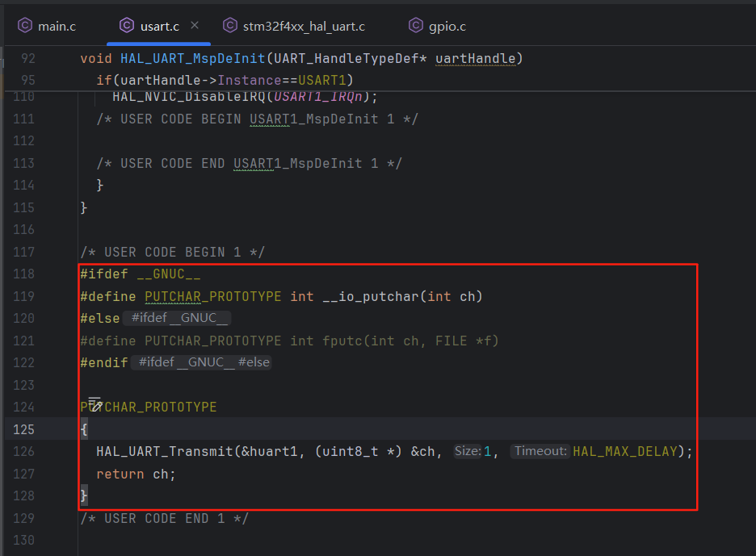Switch to the gpio.c tab

[437, 26]
